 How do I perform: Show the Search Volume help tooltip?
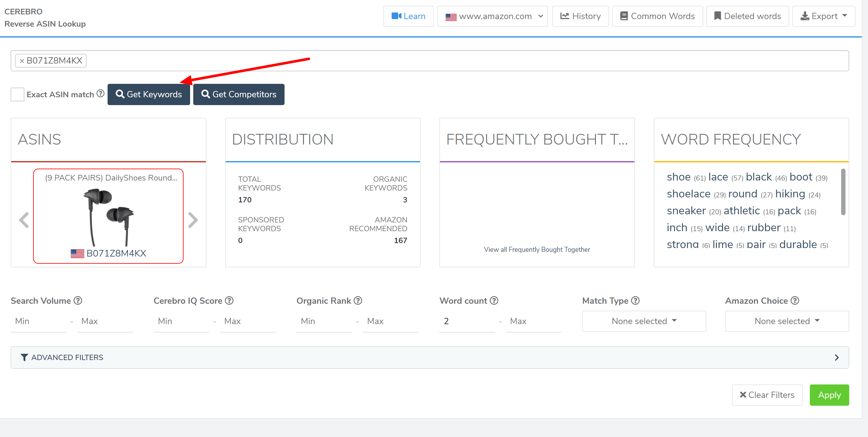78,300
